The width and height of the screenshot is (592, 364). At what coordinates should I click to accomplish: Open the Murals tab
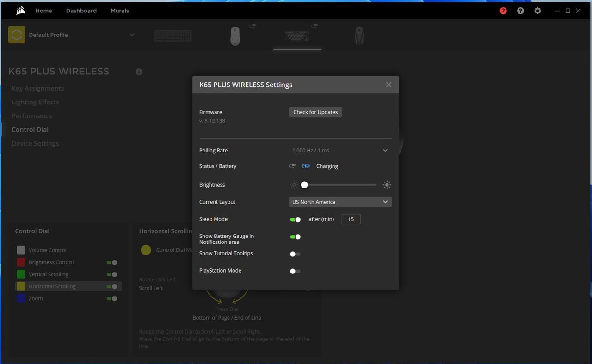(120, 11)
